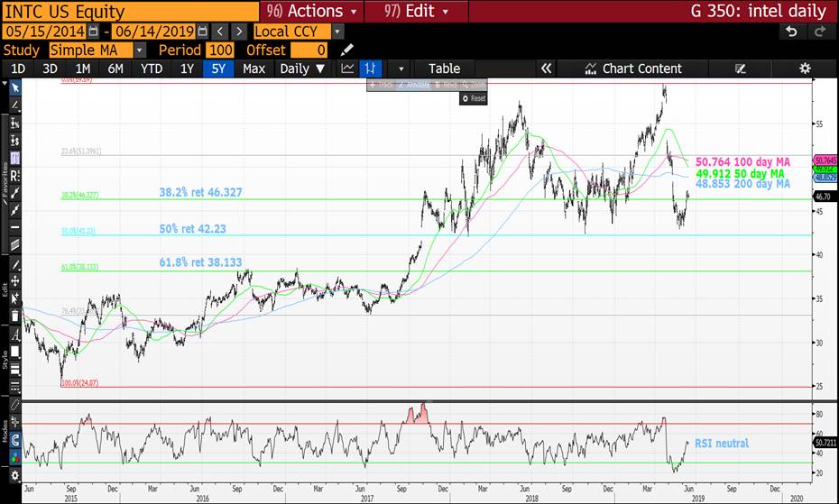Image resolution: width=839 pixels, height=504 pixels.
Task: Expand the Local CCY currency dropdown
Action: pos(337,32)
